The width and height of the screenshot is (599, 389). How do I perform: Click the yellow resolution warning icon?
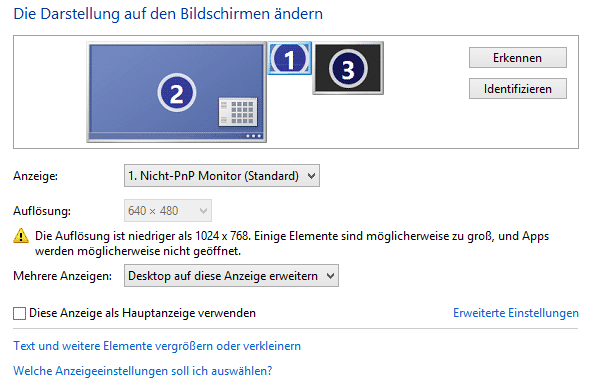pos(21,236)
